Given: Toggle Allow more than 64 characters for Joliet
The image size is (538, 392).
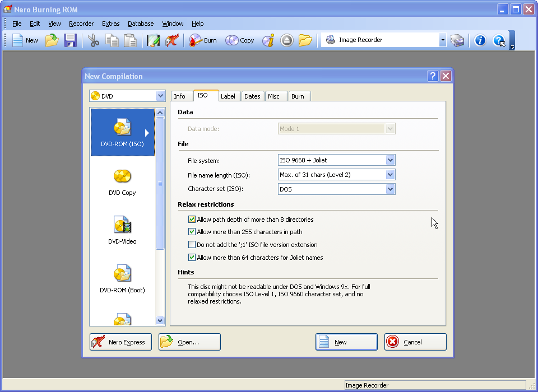Looking at the screenshot, I should 192,258.
